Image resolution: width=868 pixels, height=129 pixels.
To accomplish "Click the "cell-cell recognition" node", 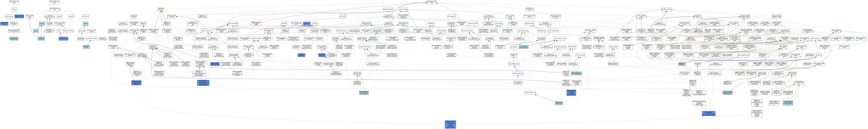I will (473, 24).
